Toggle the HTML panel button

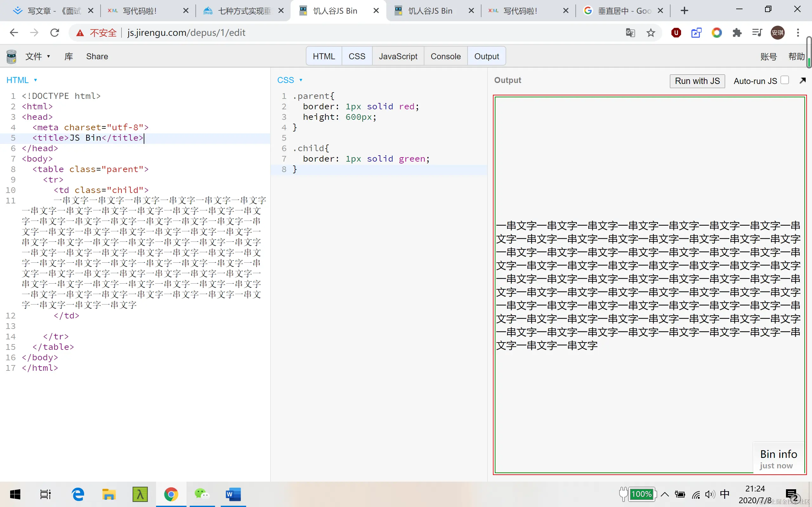tap(324, 56)
